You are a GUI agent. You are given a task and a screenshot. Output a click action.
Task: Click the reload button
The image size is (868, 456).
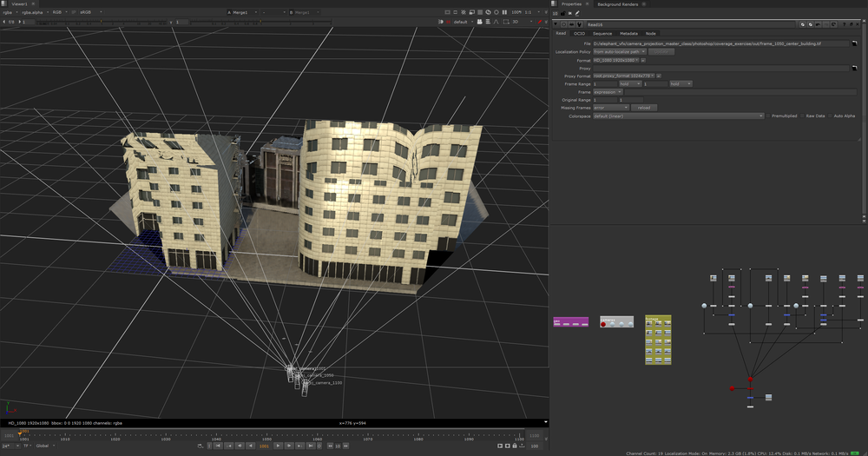[644, 108]
